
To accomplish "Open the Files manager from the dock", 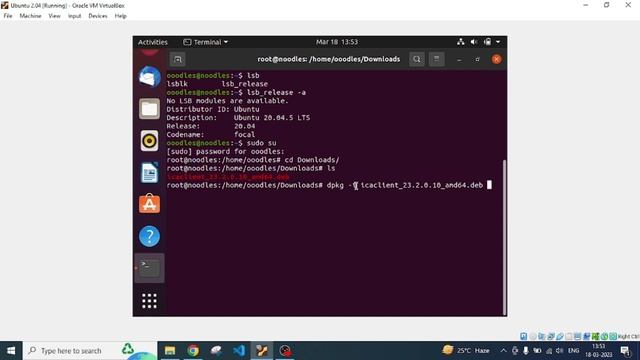I will click(149, 109).
